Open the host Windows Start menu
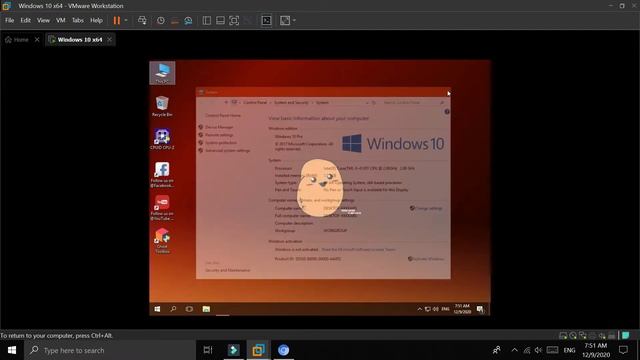Image resolution: width=640 pixels, height=360 pixels. [x=12, y=350]
